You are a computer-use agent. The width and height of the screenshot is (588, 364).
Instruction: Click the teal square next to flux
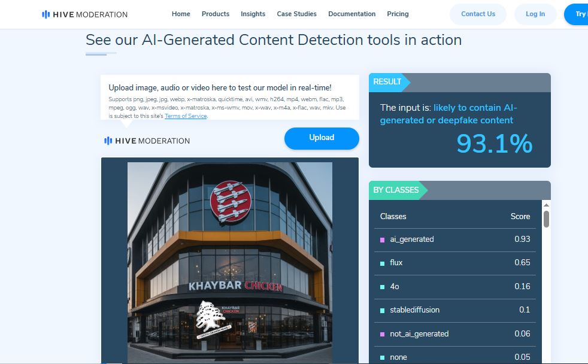(382, 263)
